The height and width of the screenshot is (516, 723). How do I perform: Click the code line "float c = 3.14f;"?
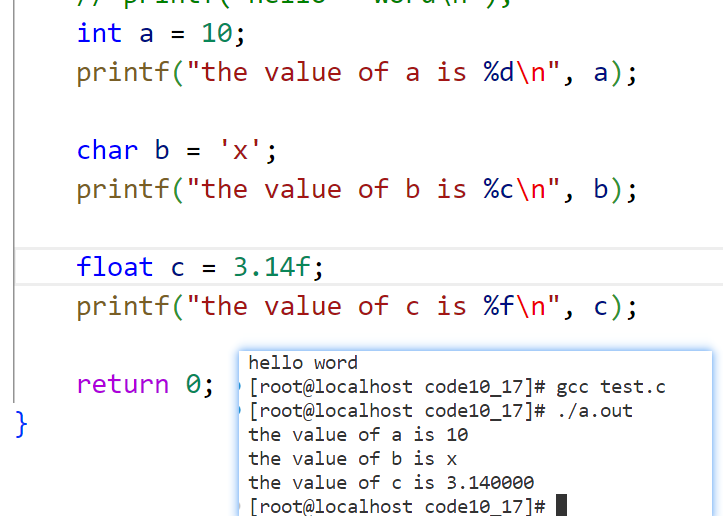(x=200, y=267)
